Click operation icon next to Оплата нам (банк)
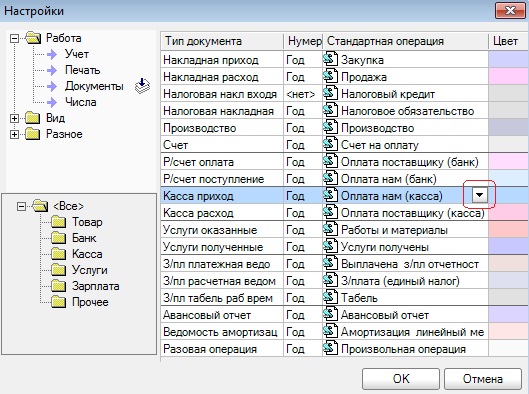529x394 pixels. coord(330,178)
